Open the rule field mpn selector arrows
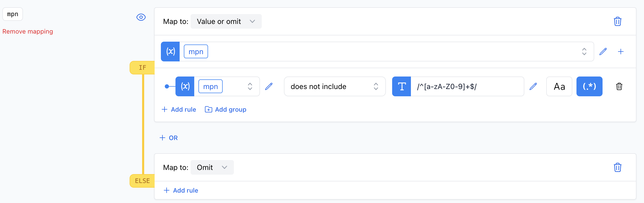The width and height of the screenshot is (644, 203). pos(250,86)
